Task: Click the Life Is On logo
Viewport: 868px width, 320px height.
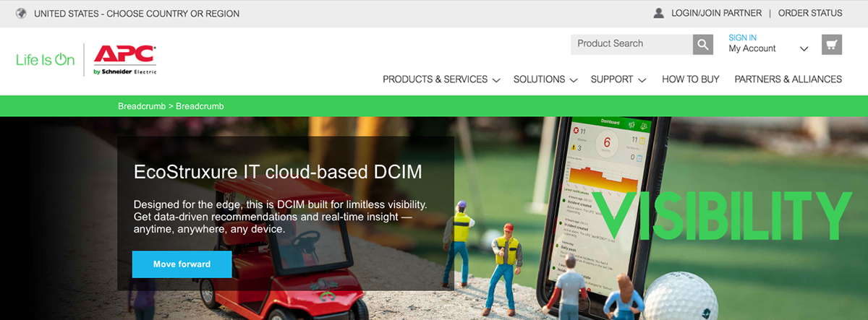Action: [x=45, y=60]
